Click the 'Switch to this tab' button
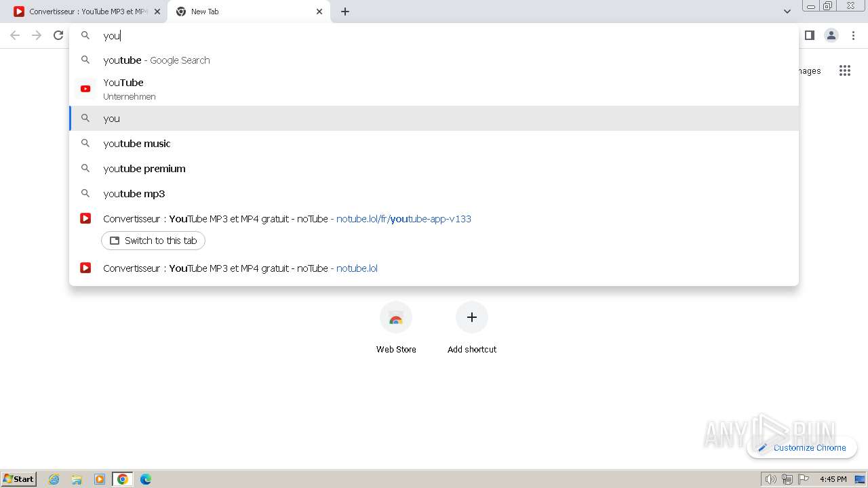The image size is (868, 488). click(x=153, y=241)
